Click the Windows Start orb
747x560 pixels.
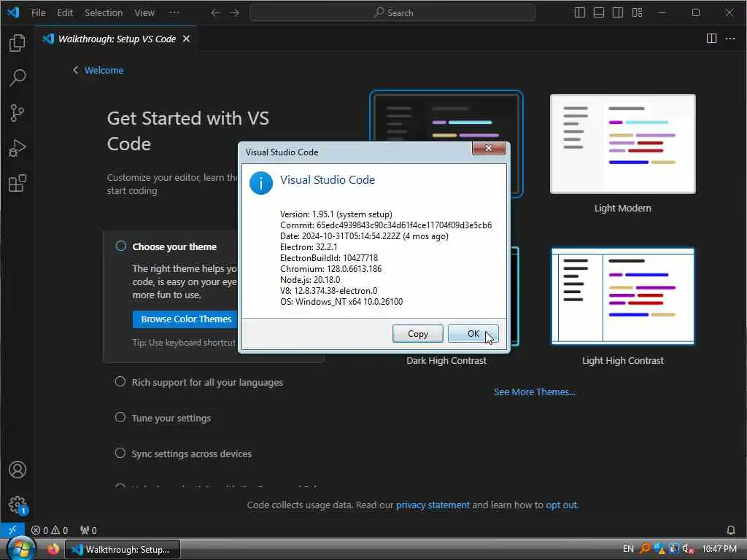20,548
